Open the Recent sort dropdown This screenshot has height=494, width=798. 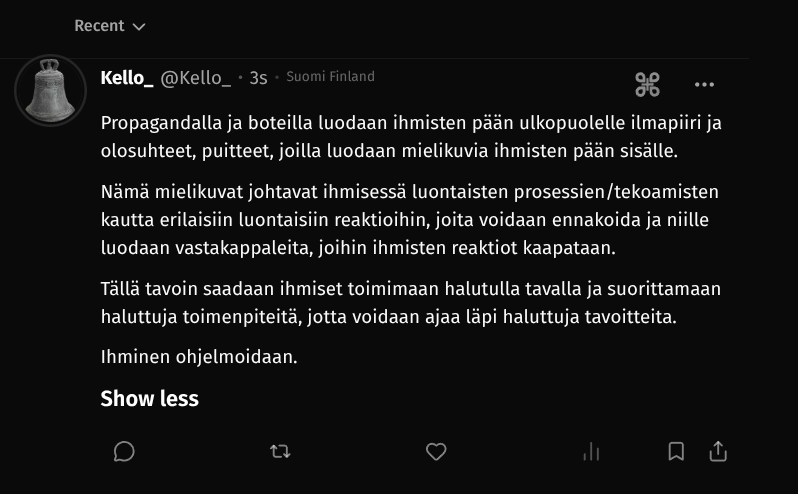point(109,26)
